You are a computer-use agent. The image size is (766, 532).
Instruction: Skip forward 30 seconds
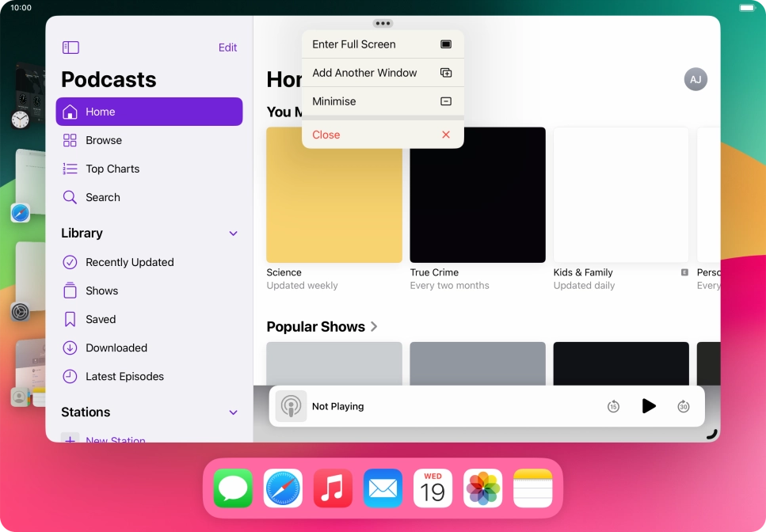pyautogui.click(x=684, y=406)
